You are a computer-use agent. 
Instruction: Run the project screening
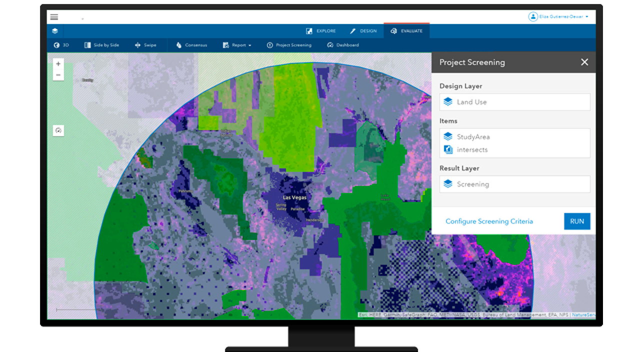577,221
